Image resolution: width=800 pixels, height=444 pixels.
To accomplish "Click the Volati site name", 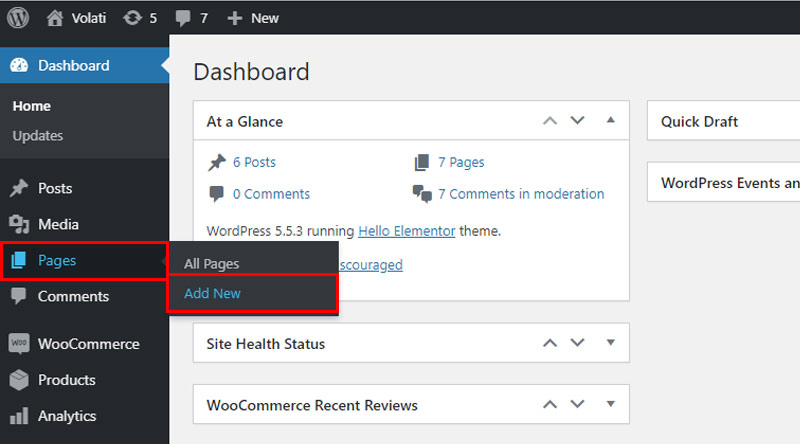I will point(89,18).
